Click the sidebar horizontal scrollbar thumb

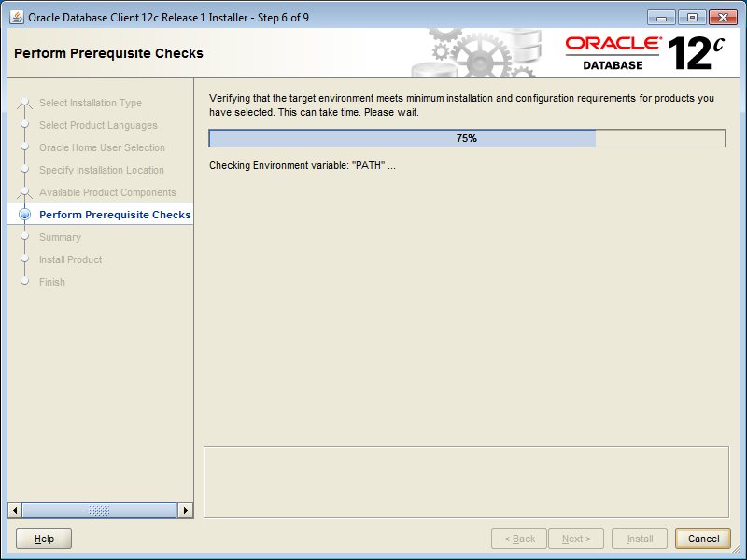pyautogui.click(x=99, y=511)
